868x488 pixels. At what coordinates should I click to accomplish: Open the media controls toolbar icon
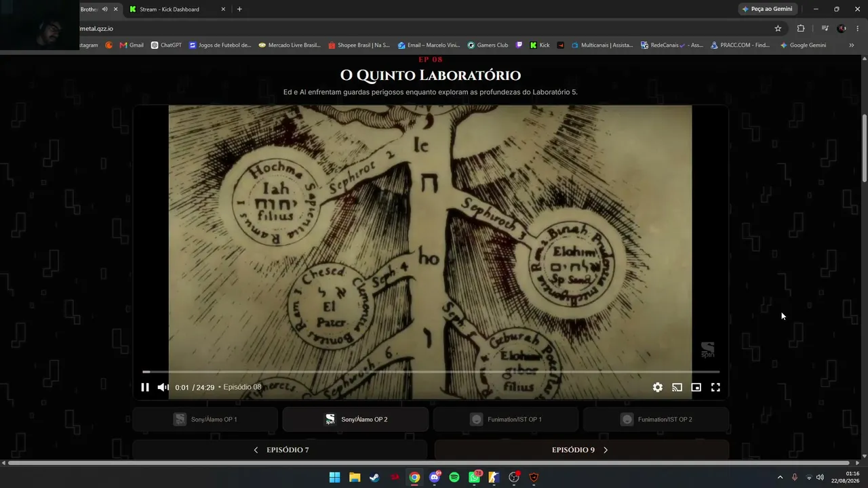tap(825, 28)
